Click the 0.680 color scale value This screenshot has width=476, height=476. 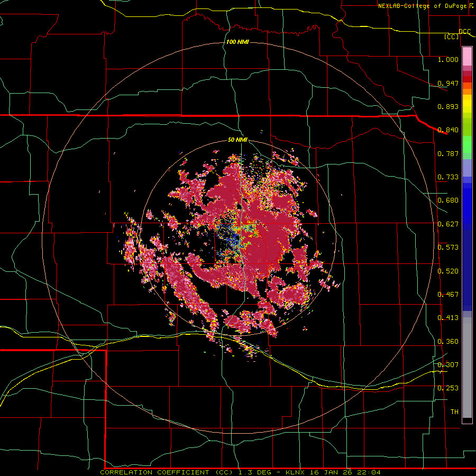pos(448,200)
